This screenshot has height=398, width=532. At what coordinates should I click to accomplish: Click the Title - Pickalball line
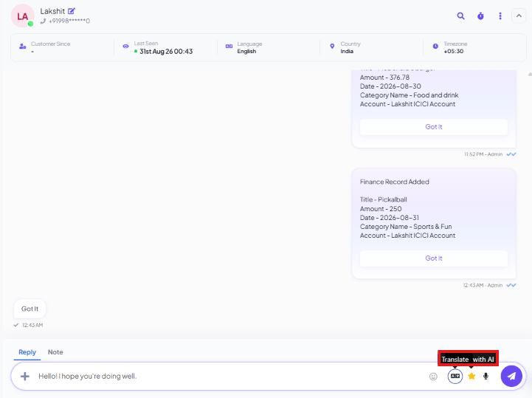pos(384,199)
